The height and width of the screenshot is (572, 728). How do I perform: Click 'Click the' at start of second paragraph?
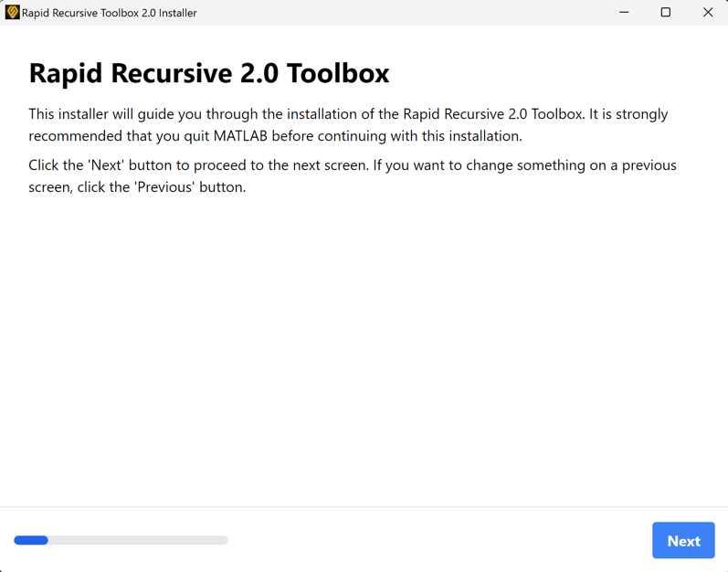(56, 165)
